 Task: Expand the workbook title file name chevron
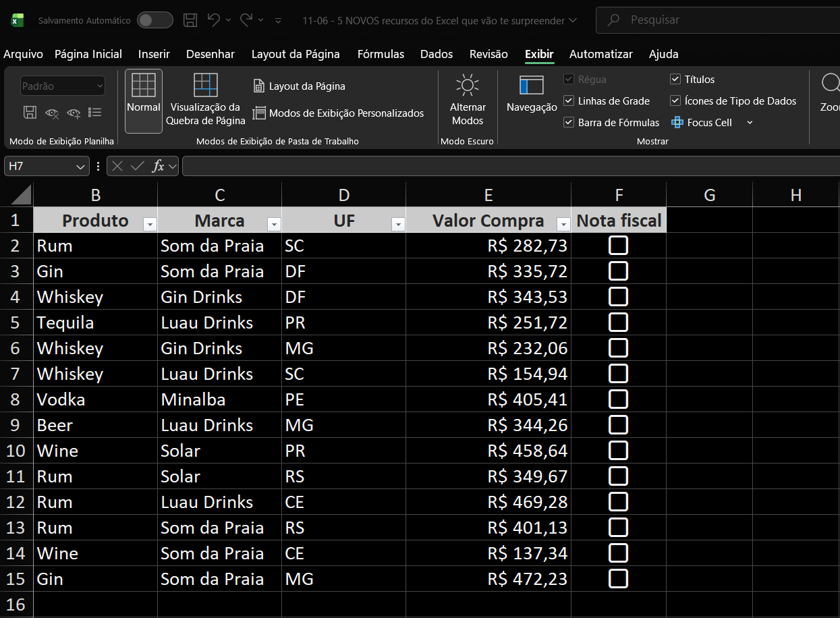tap(573, 20)
